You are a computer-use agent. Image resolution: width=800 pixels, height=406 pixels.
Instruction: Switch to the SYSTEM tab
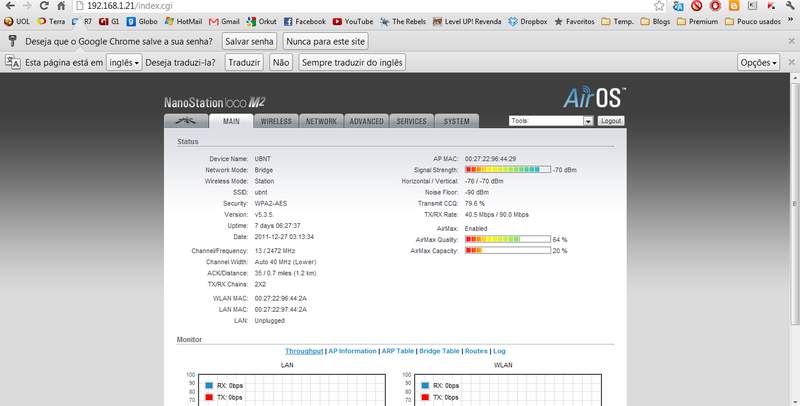pos(456,121)
